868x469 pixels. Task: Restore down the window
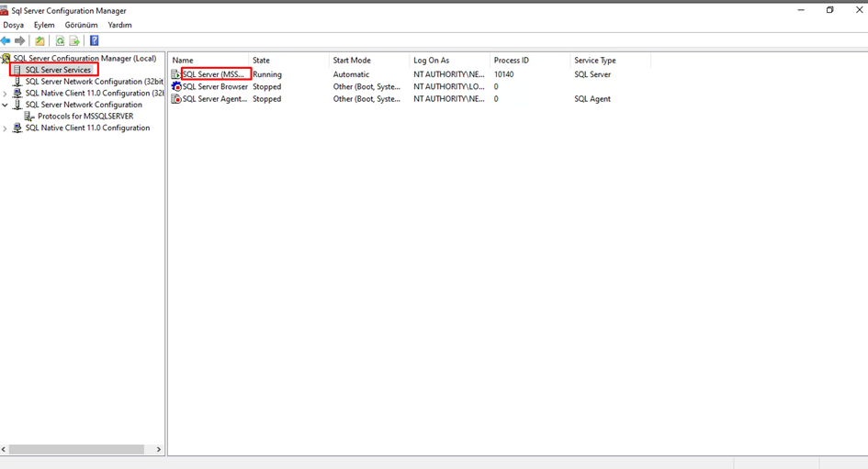pos(829,10)
